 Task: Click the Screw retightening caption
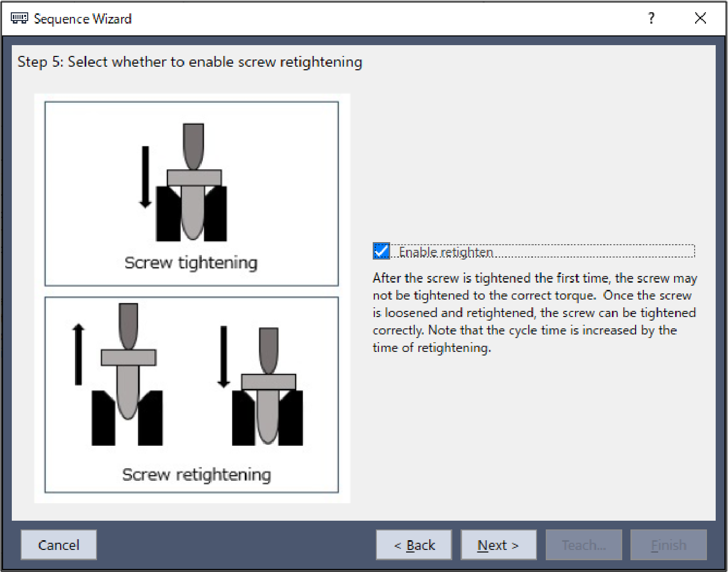click(x=196, y=475)
